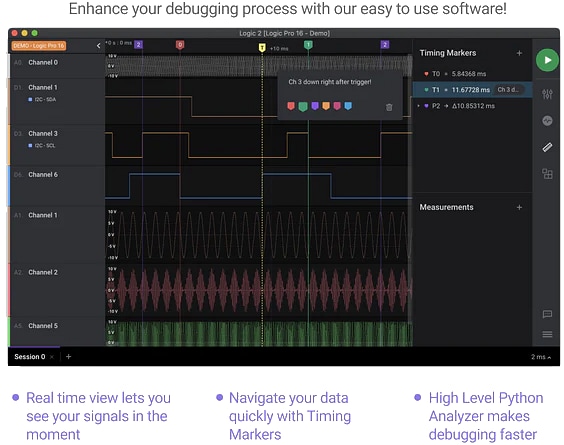
Task: Select the Channel 6 label
Action: 43,174
